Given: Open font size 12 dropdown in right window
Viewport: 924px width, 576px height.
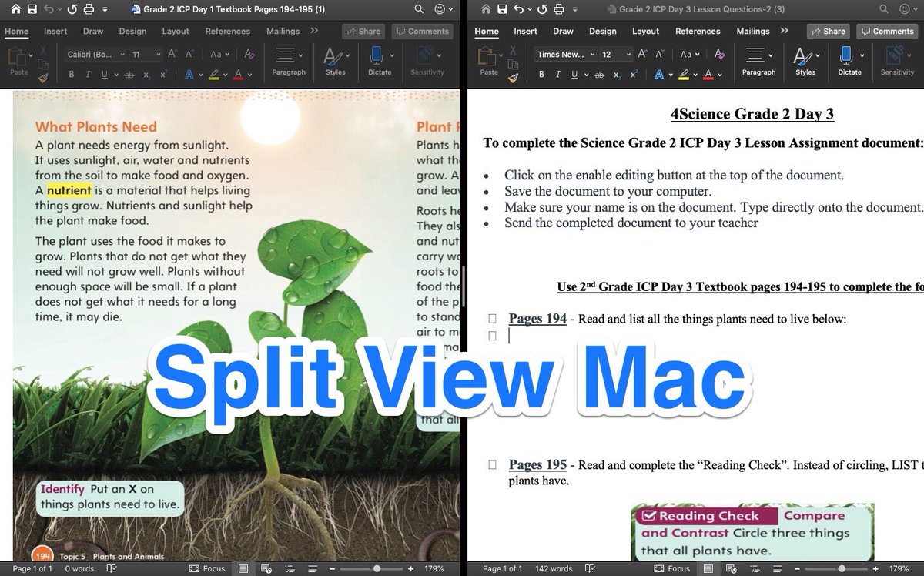Looking at the screenshot, I should point(628,55).
